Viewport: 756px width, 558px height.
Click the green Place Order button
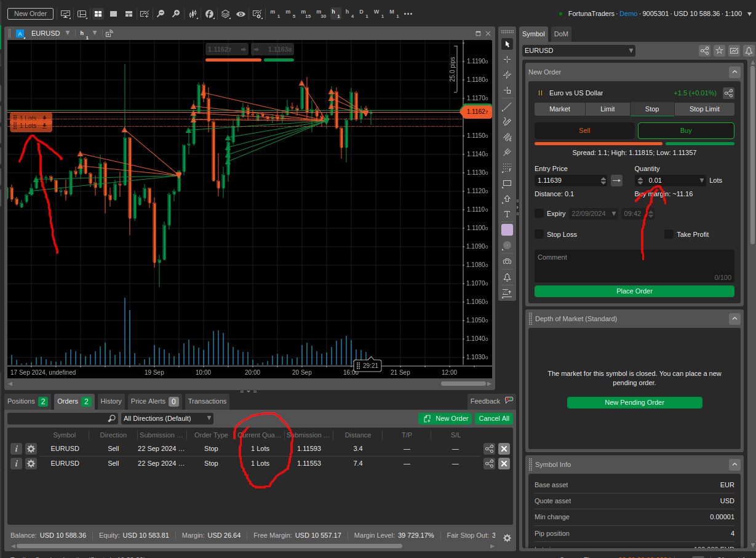634,291
